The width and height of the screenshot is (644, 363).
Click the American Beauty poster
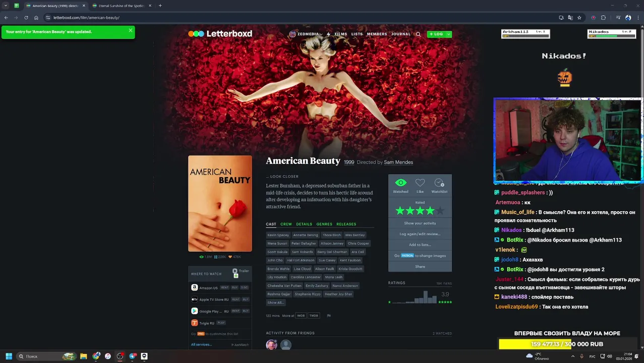coord(220,204)
